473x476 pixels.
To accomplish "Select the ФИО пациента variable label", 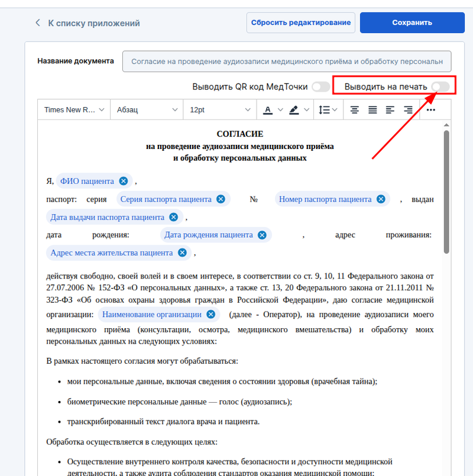I will pyautogui.click(x=87, y=181).
